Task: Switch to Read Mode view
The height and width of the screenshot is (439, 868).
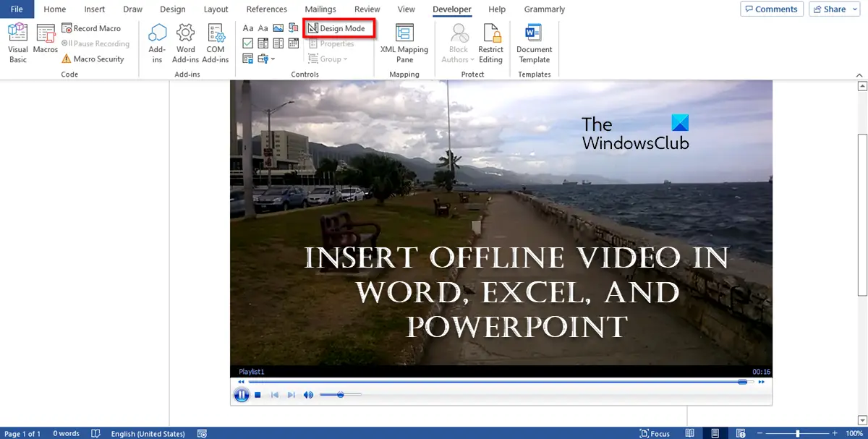Action: click(690, 433)
